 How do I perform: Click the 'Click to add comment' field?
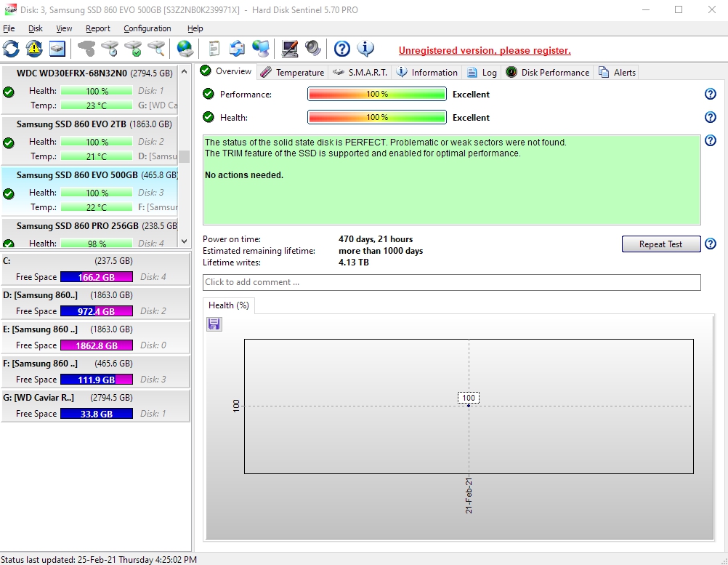tap(451, 282)
